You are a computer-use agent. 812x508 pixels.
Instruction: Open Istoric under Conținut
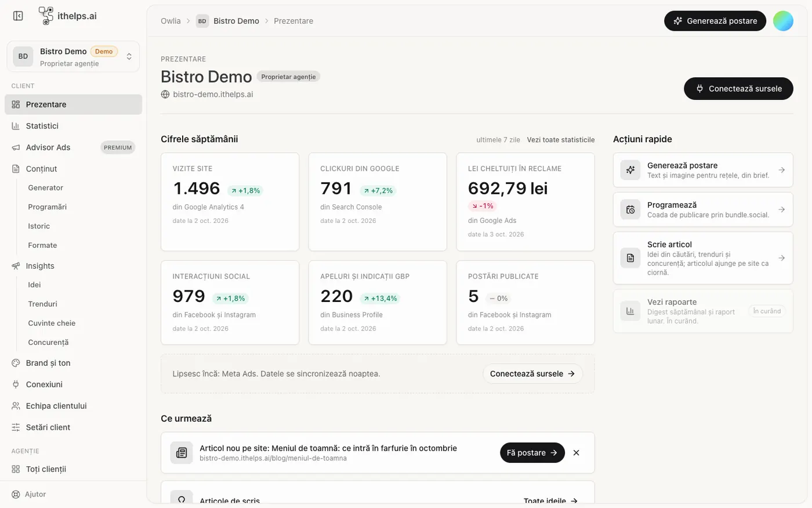click(39, 226)
